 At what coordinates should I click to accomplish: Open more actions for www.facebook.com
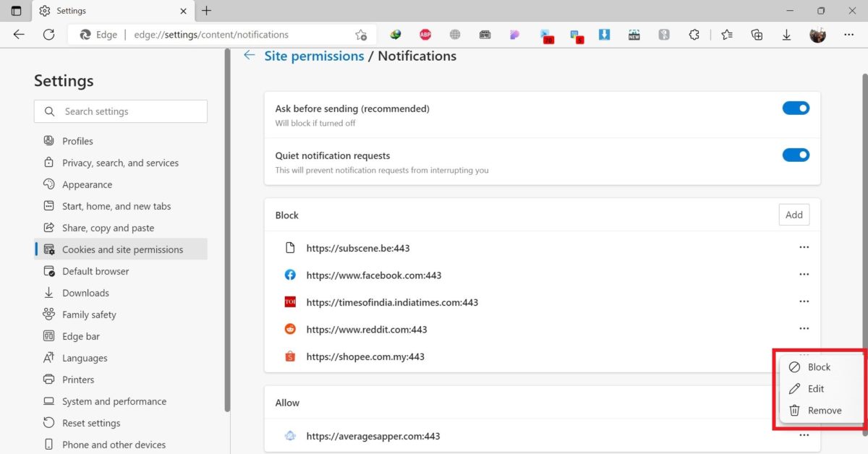pos(804,275)
